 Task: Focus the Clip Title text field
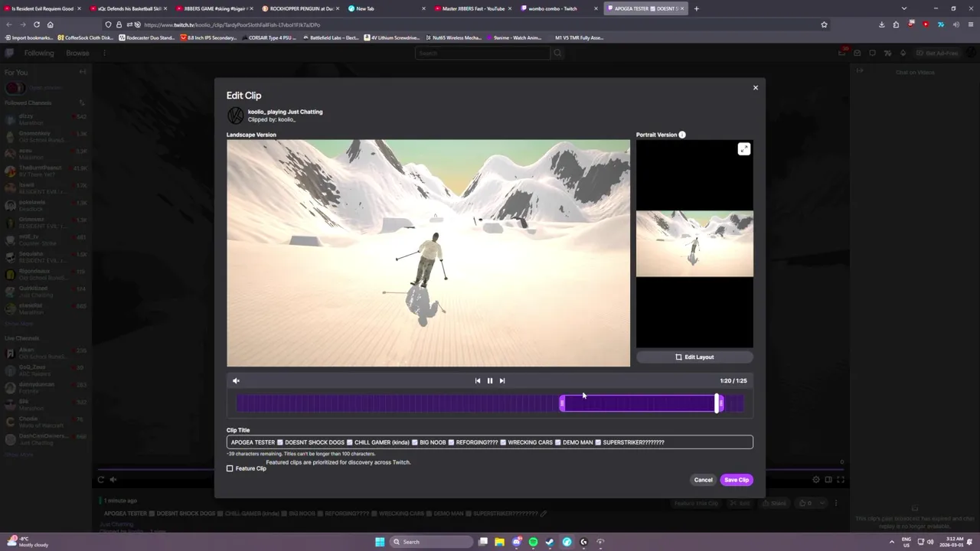490,442
